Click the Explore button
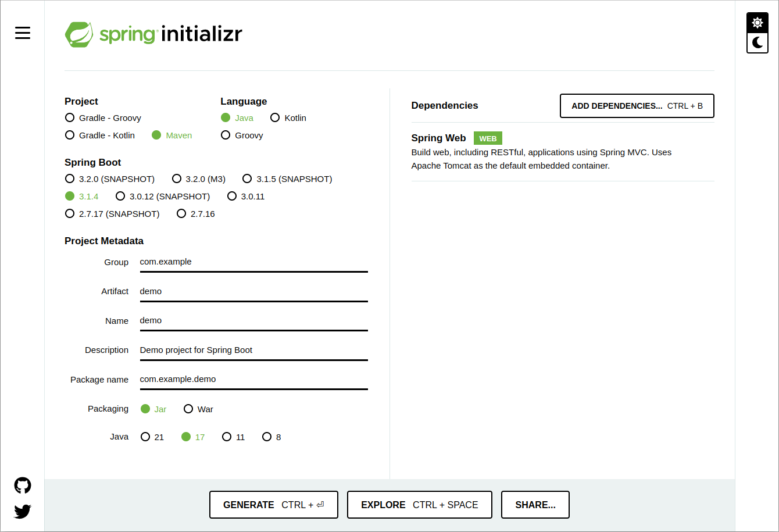This screenshot has width=779, height=532. 420,505
